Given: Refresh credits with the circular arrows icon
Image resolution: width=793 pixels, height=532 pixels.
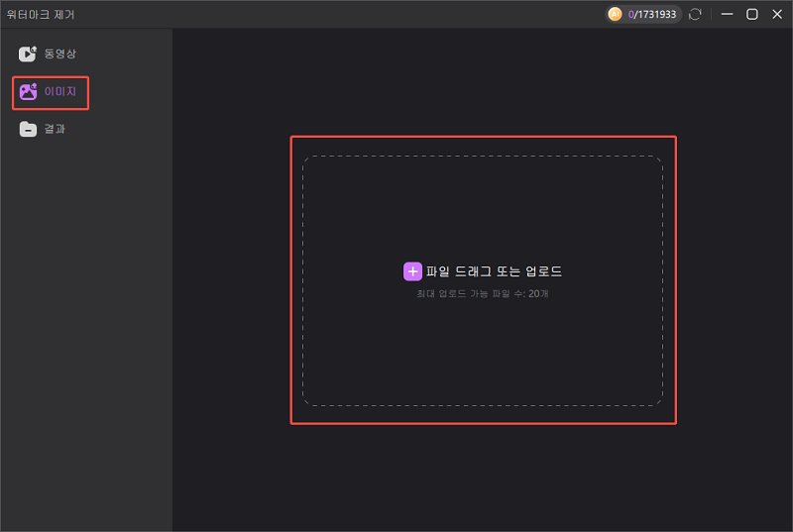Looking at the screenshot, I should [x=696, y=14].
